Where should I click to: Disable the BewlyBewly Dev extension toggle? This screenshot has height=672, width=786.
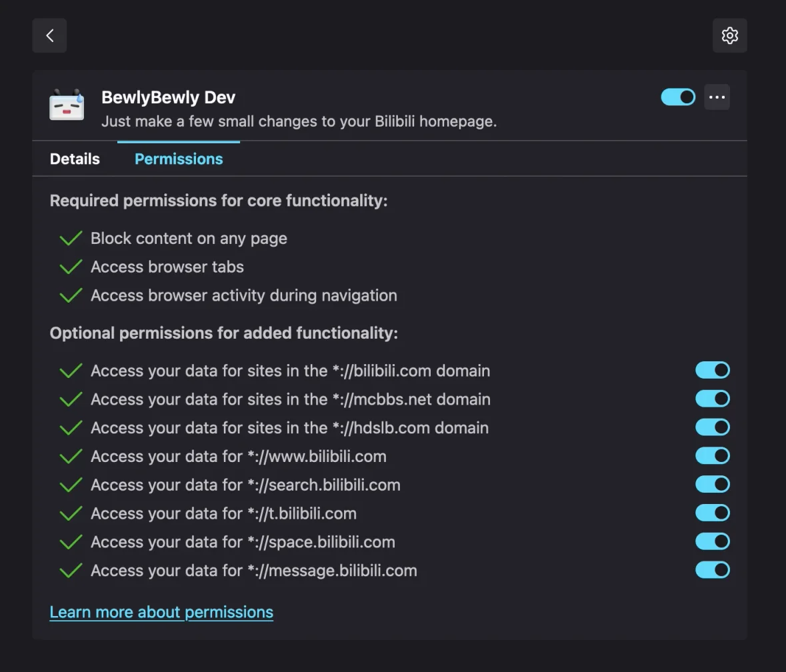(x=678, y=97)
